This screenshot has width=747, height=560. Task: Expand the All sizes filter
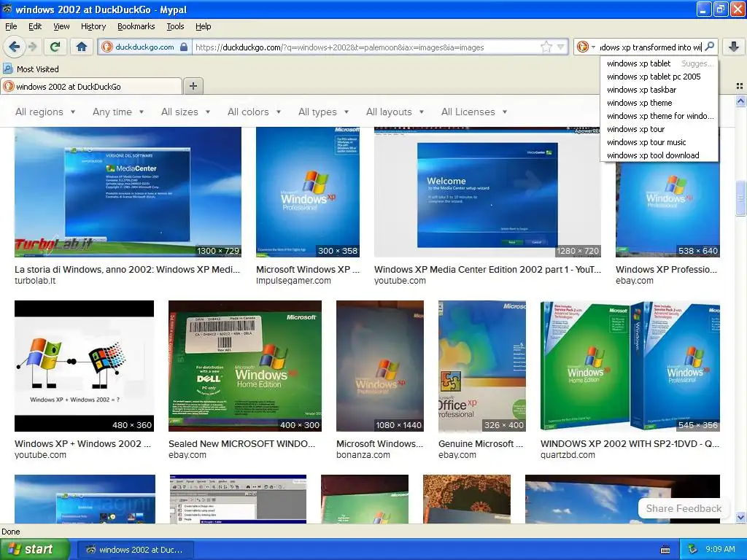pos(185,112)
